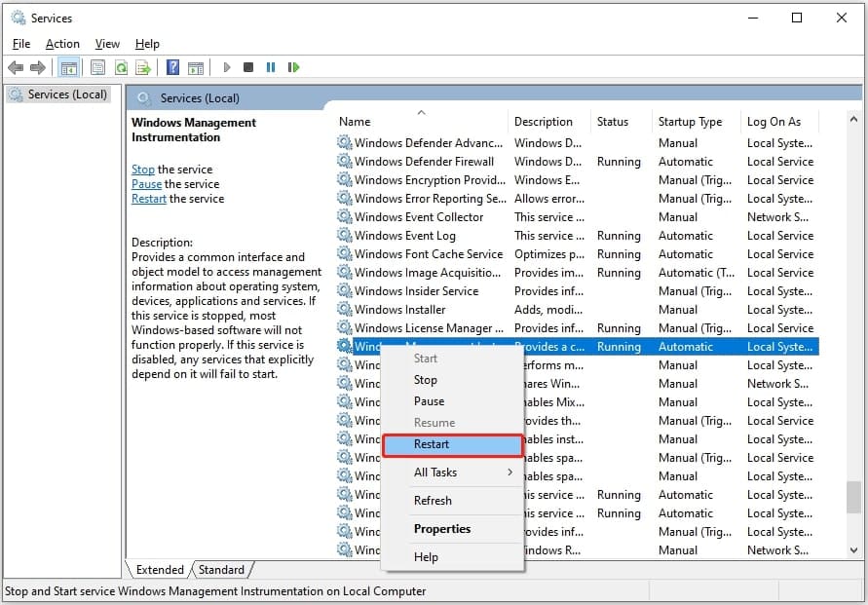
Task: Click the Show/Hide Console Tree icon
Action: click(x=68, y=67)
